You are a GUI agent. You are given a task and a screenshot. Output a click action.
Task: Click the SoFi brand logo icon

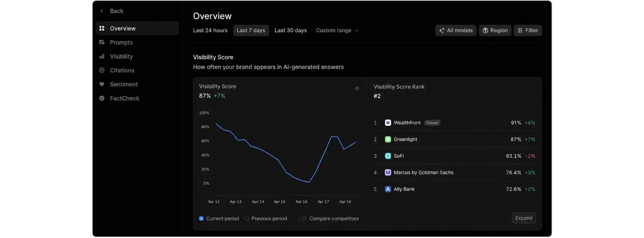point(388,156)
